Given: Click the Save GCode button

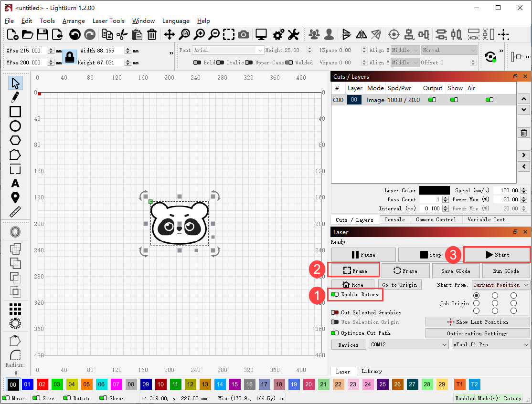Looking at the screenshot, I should pyautogui.click(x=456, y=271).
